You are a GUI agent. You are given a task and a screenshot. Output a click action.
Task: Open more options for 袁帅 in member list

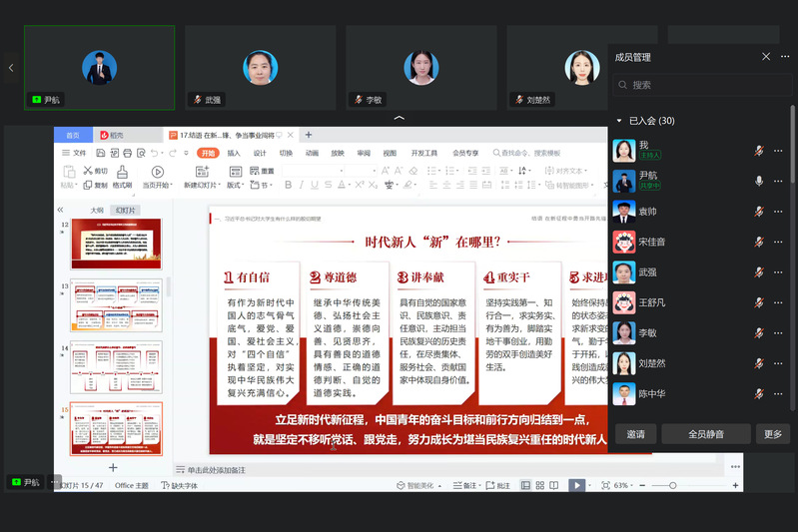pyautogui.click(x=778, y=211)
